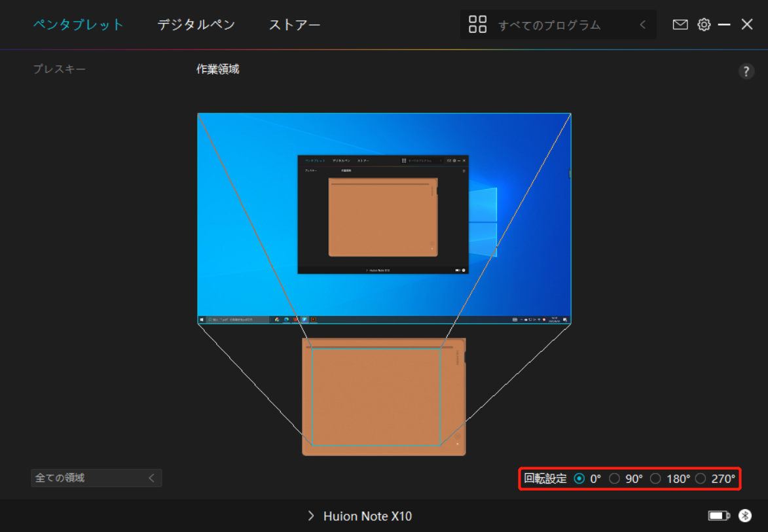Select the 90° rotation option
This screenshot has width=768, height=532.
[x=615, y=478]
